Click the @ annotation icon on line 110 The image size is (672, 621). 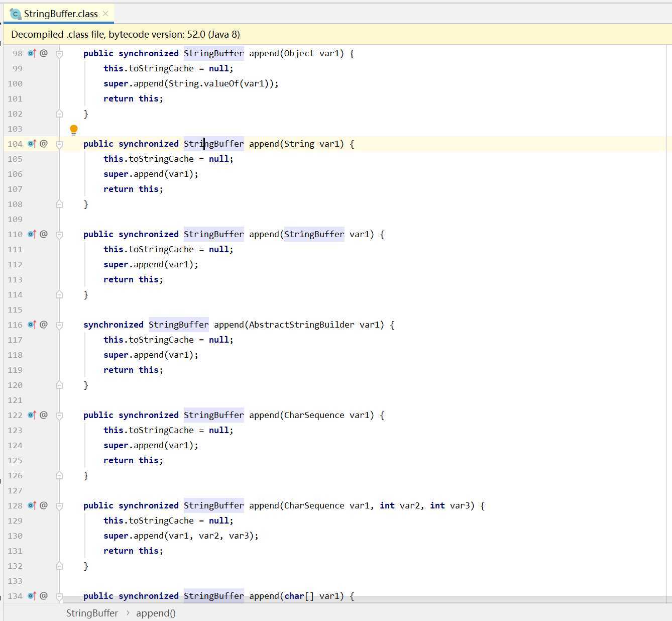[x=44, y=234]
